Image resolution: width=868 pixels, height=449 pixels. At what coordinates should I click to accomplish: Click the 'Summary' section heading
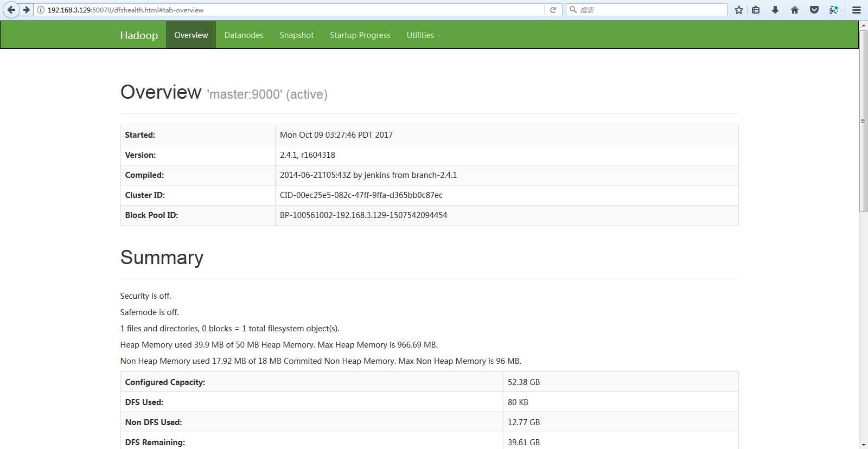[x=162, y=258]
